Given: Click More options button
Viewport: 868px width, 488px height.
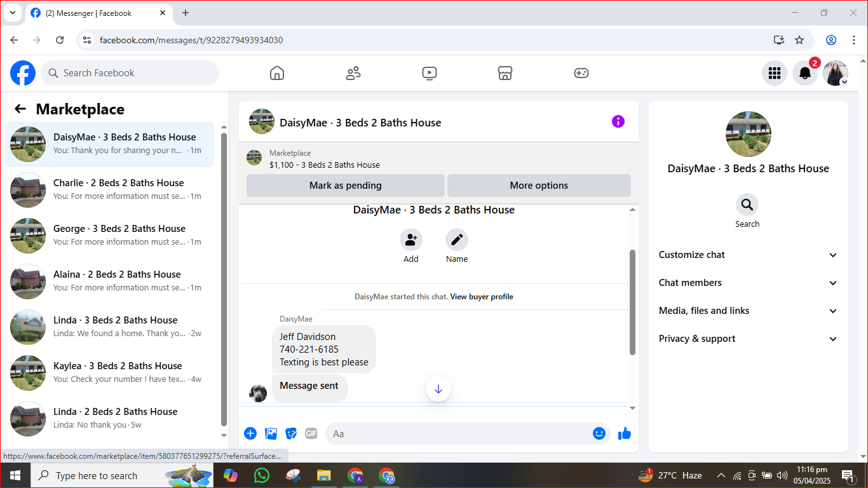Looking at the screenshot, I should pos(539,186).
